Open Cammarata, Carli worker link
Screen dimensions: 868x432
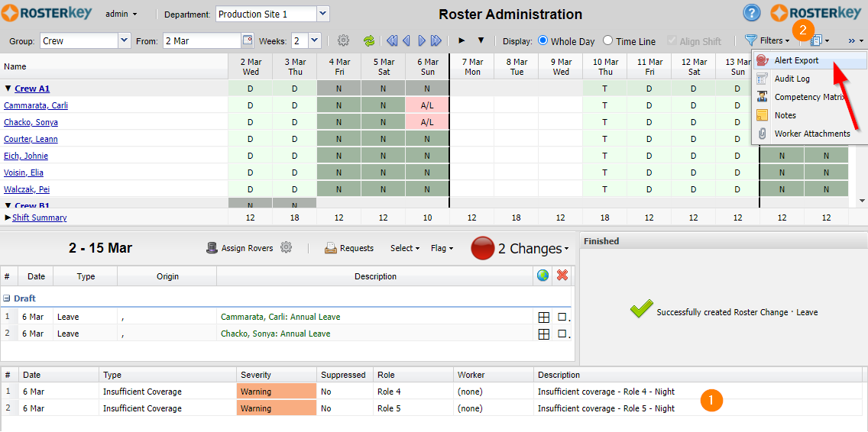tap(35, 105)
